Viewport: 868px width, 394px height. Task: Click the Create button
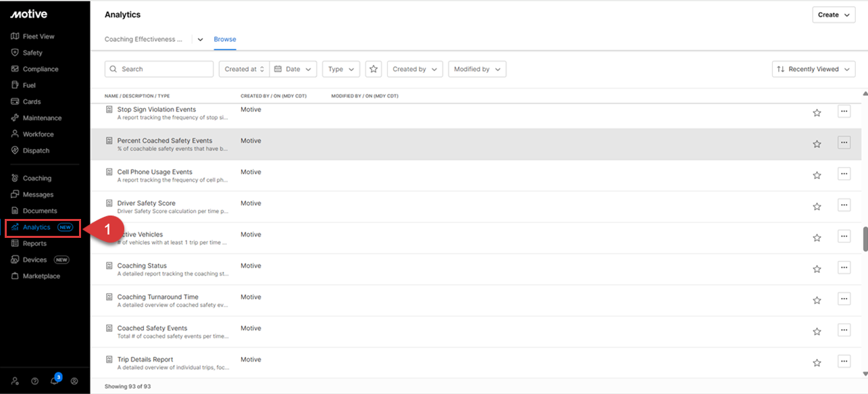tap(833, 15)
